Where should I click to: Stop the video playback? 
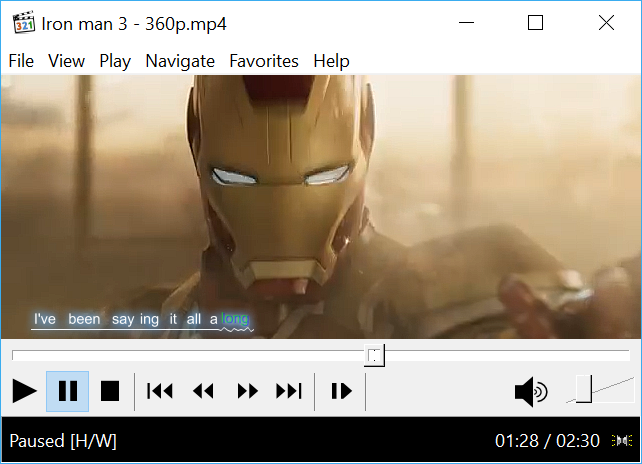click(110, 391)
